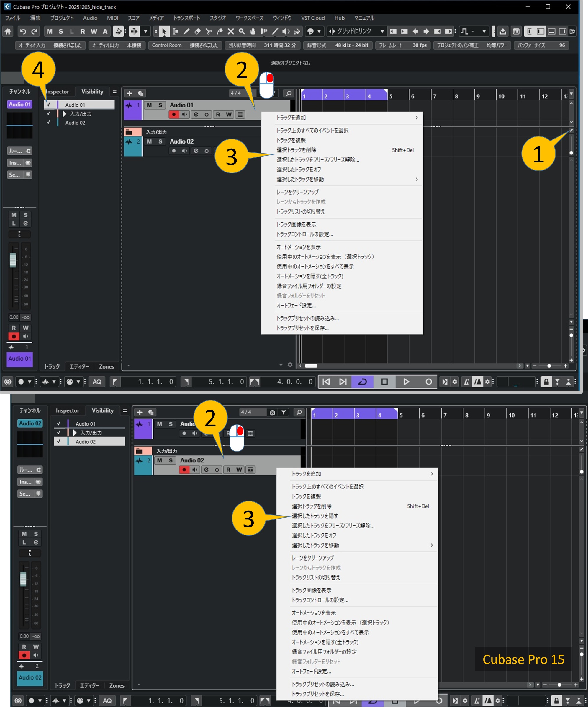Toggle the Cycle loop button
This screenshot has width=588, height=707.
click(362, 382)
